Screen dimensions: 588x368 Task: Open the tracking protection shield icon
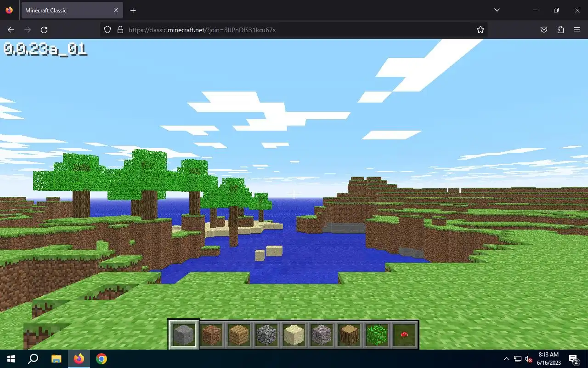coord(107,29)
